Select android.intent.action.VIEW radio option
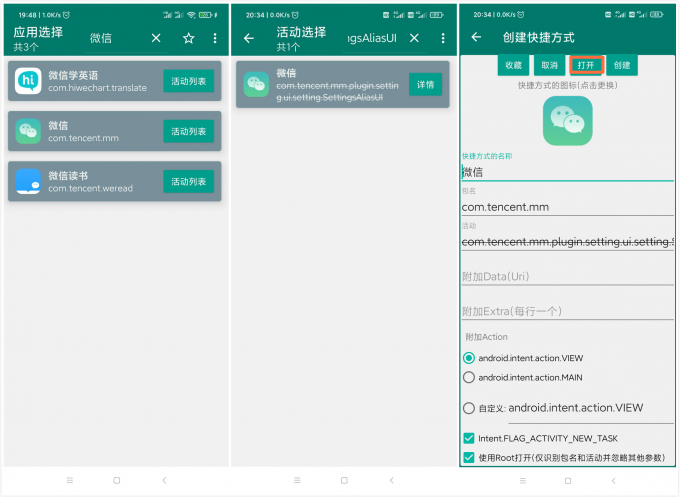The width and height of the screenshot is (680, 497). 469,358
